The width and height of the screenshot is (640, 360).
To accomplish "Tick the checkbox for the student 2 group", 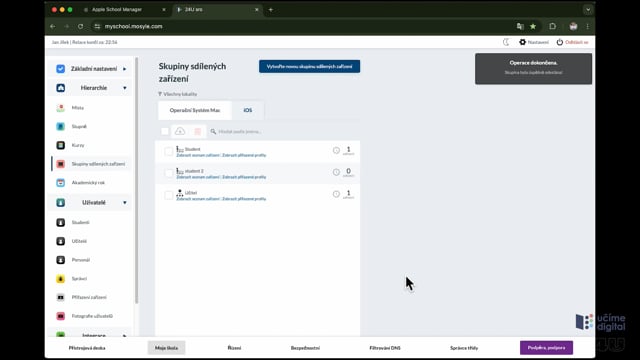I will (x=169, y=173).
